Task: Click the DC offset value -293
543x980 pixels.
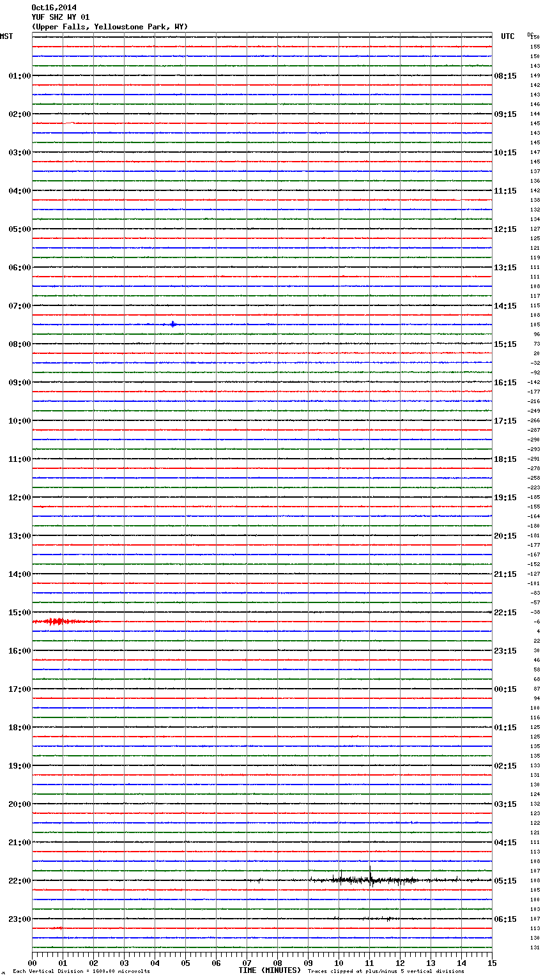Action: coord(533,450)
